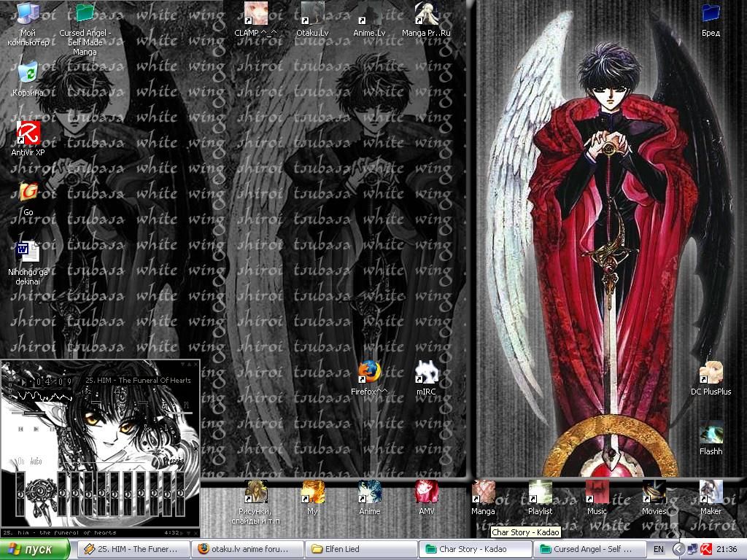Open the AMV shortcut
This screenshot has height=560, width=747.
point(426,497)
